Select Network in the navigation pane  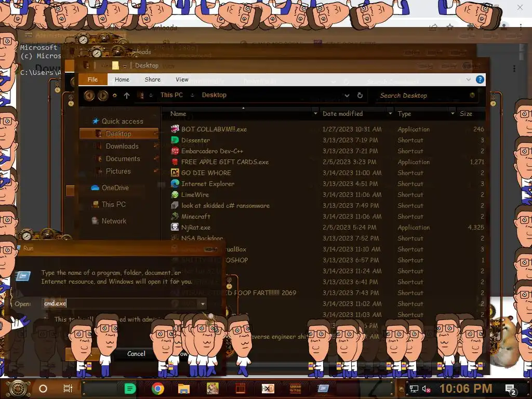pyautogui.click(x=114, y=221)
